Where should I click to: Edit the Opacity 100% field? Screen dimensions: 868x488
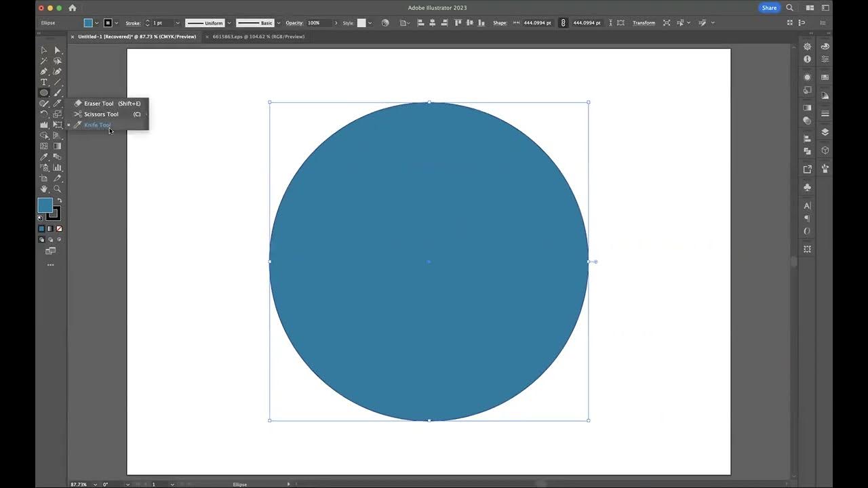tap(319, 23)
